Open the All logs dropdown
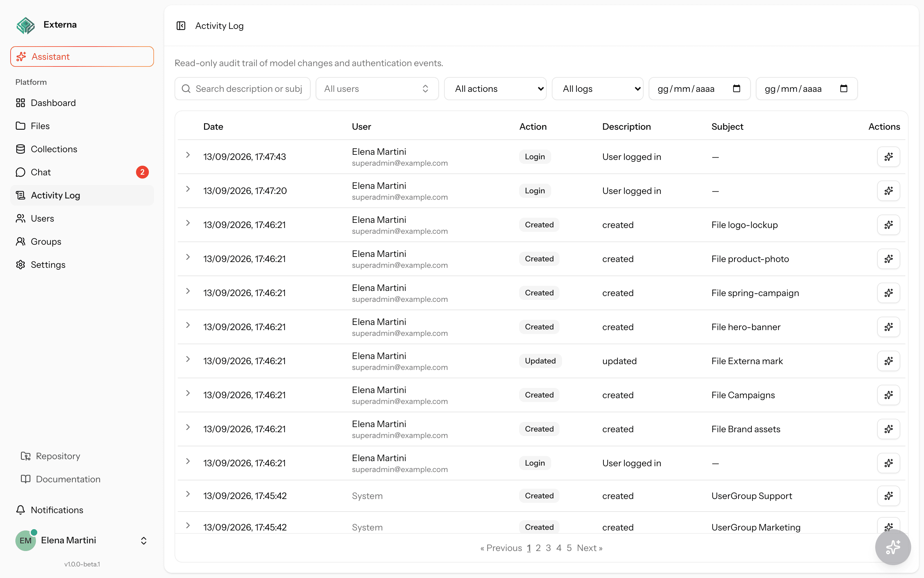This screenshot has height=578, width=924. click(597, 89)
